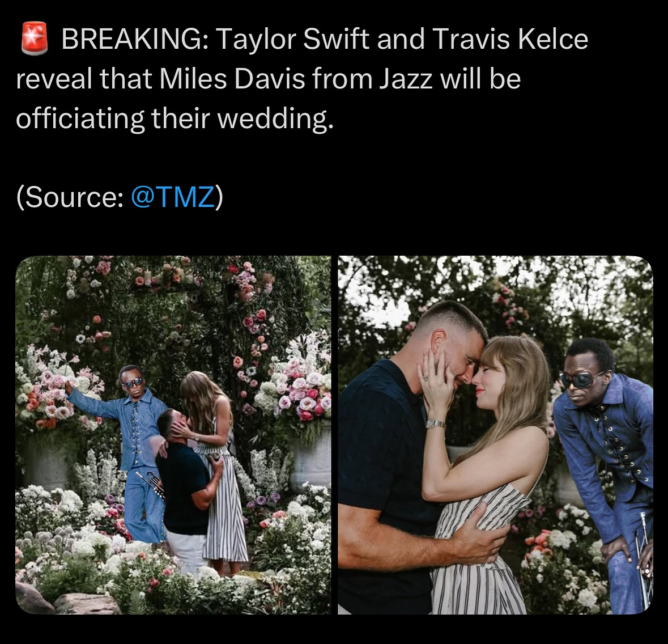Viewport: 668px width, 644px height.
Task: Click the phrase officiating their wedding
Action: click(x=175, y=118)
